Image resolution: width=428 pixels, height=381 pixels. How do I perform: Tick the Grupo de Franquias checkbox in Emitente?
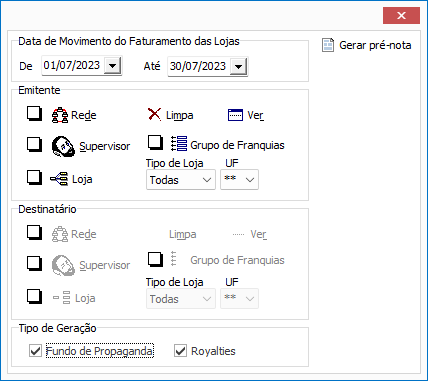click(x=155, y=143)
